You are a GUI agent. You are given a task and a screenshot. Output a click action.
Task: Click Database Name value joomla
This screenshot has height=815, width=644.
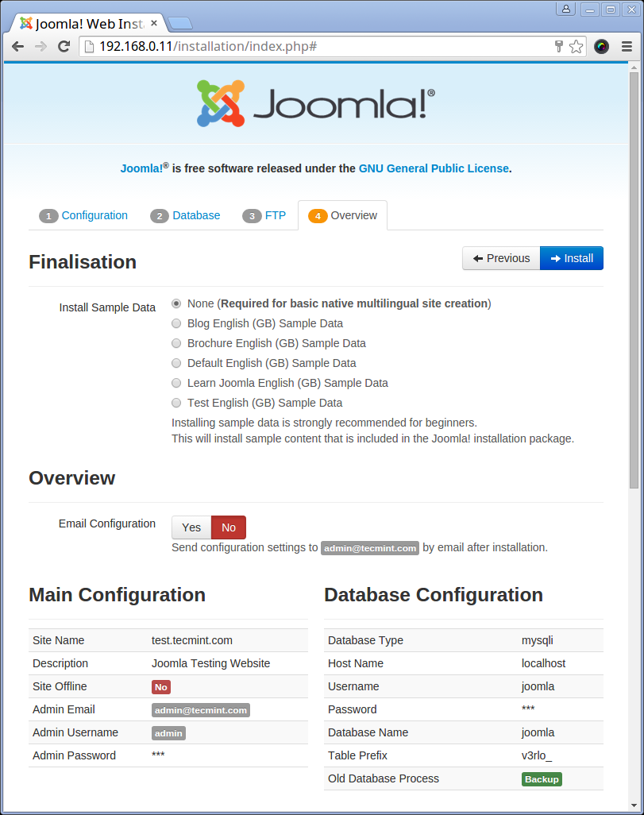(538, 732)
